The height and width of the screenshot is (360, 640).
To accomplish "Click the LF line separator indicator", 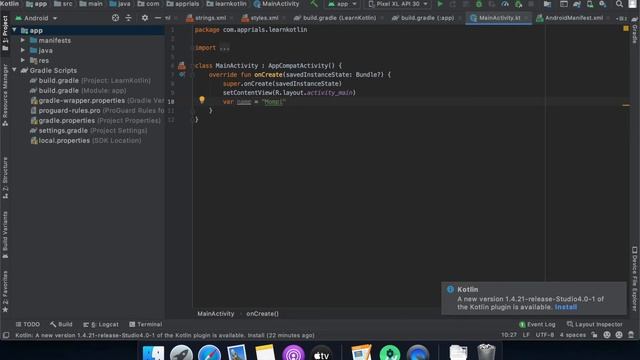I will coord(526,335).
